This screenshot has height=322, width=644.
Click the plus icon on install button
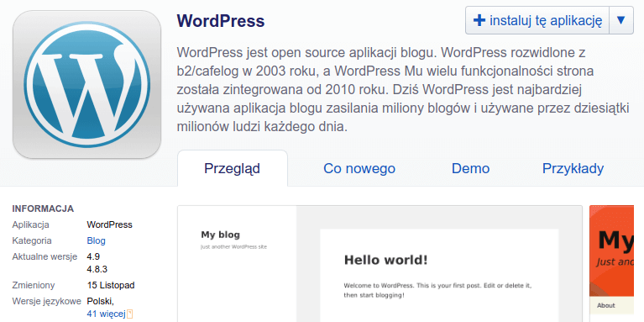pos(479,20)
